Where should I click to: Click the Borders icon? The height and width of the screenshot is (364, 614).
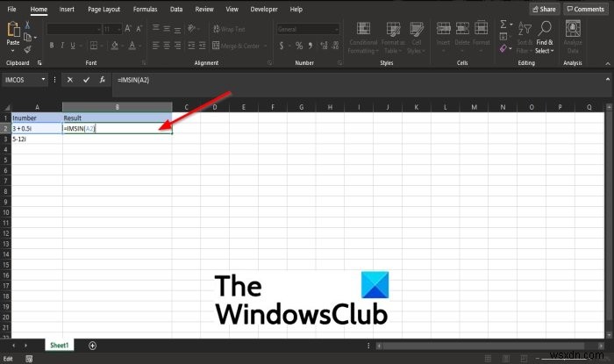[x=94, y=46]
